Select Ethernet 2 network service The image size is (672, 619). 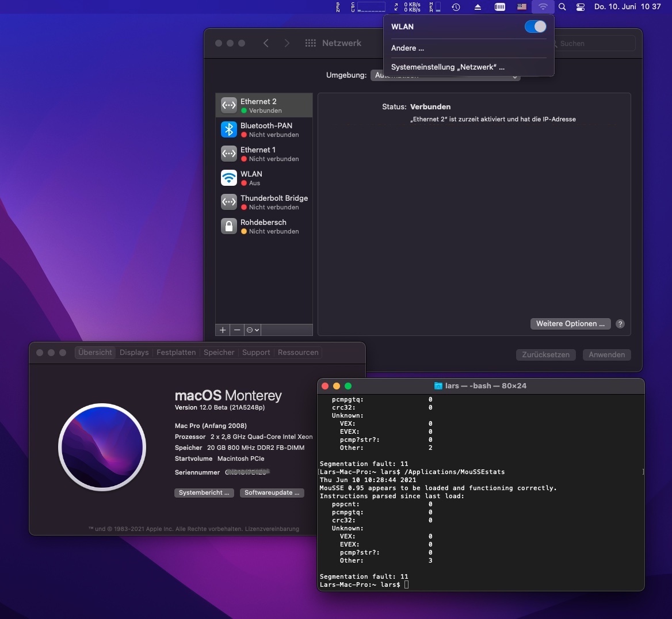point(264,105)
